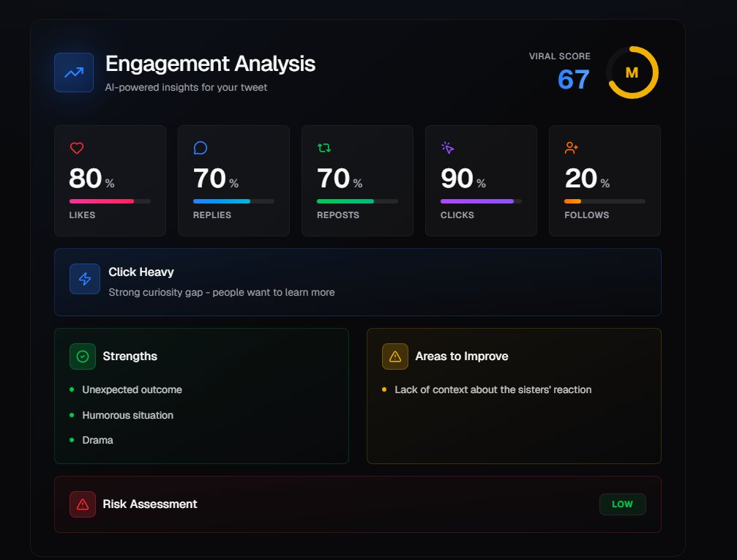Click the purple Clicks progress bar

coord(476,201)
